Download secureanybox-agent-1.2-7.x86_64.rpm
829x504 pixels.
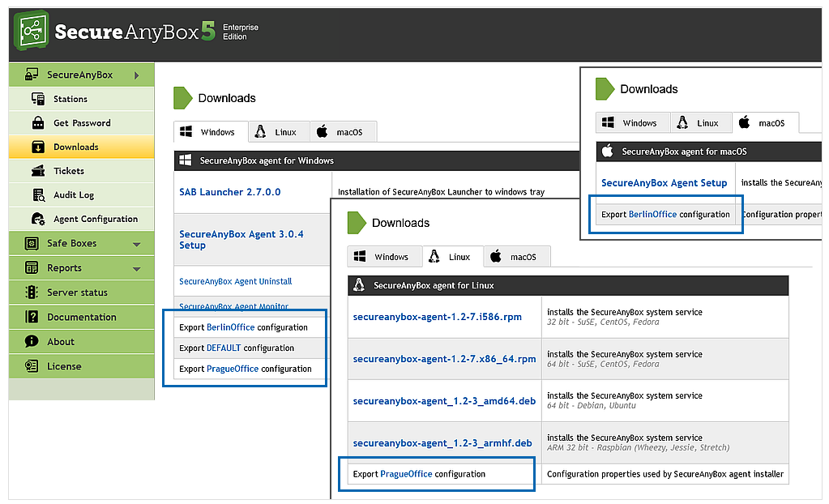(444, 359)
